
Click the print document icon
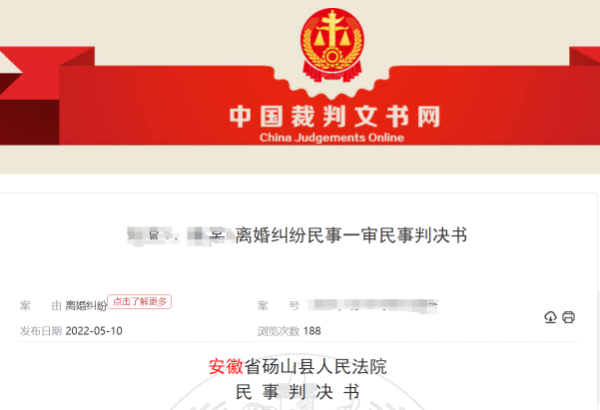point(568,317)
